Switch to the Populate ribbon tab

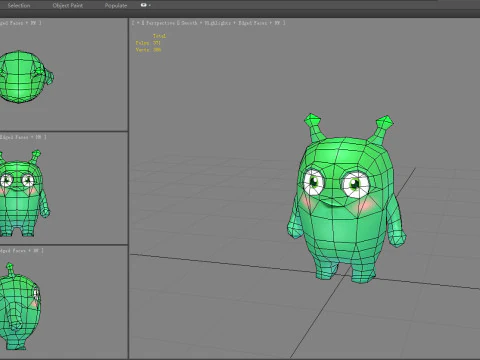pyautogui.click(x=116, y=5)
